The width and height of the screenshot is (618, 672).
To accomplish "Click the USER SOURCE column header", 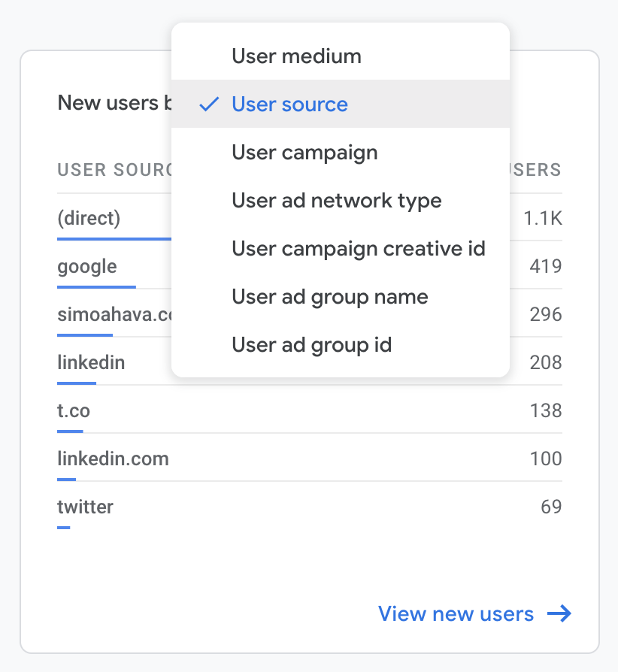I will 114,169.
